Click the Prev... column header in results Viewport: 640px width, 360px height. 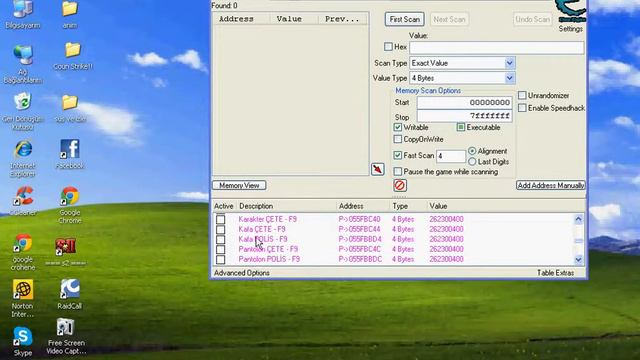click(342, 19)
